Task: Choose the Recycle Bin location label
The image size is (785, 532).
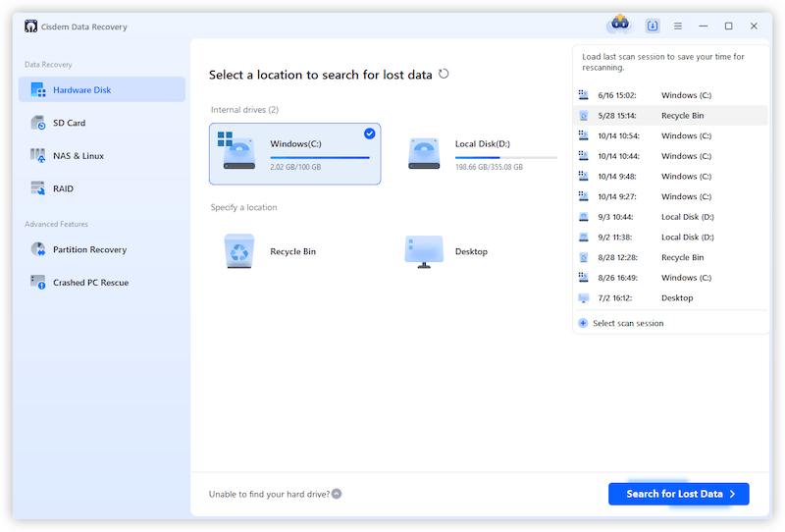Action: 292,251
